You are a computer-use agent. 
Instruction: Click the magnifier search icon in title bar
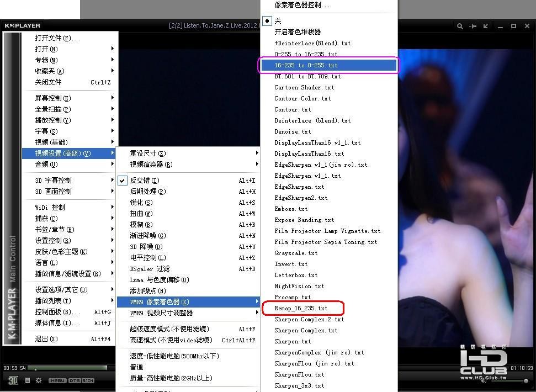(460, 26)
